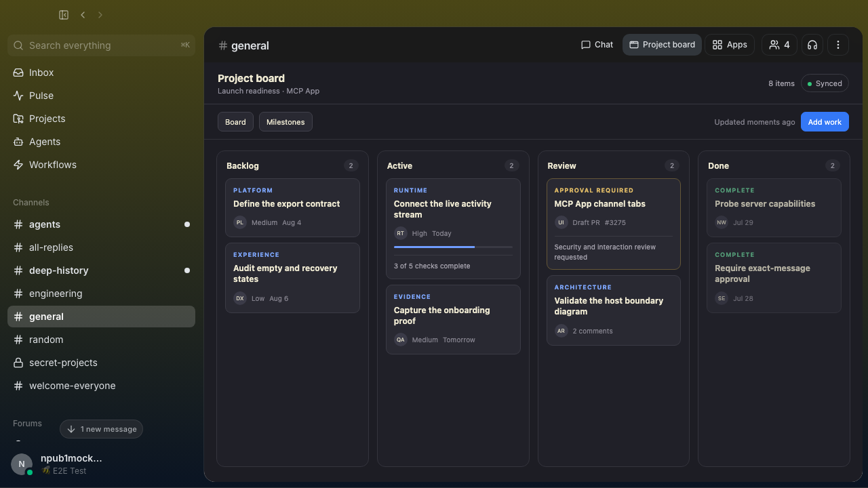868x488 pixels.
Task: Click the 2 comments text
Action: tap(593, 331)
